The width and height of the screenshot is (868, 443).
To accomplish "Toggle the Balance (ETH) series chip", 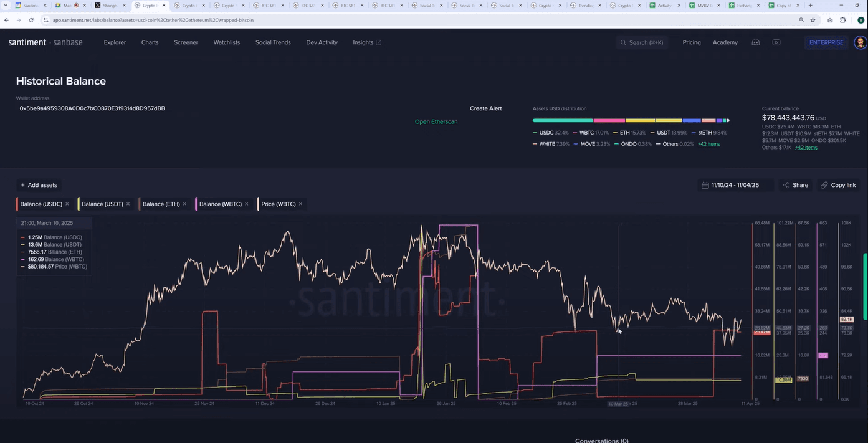I will (161, 204).
